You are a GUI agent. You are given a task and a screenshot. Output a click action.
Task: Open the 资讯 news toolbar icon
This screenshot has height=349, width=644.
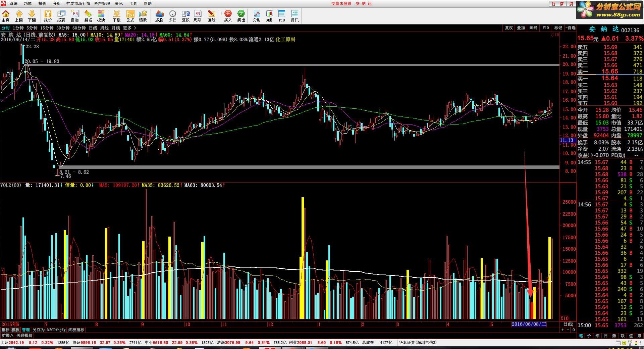pyautogui.click(x=294, y=16)
